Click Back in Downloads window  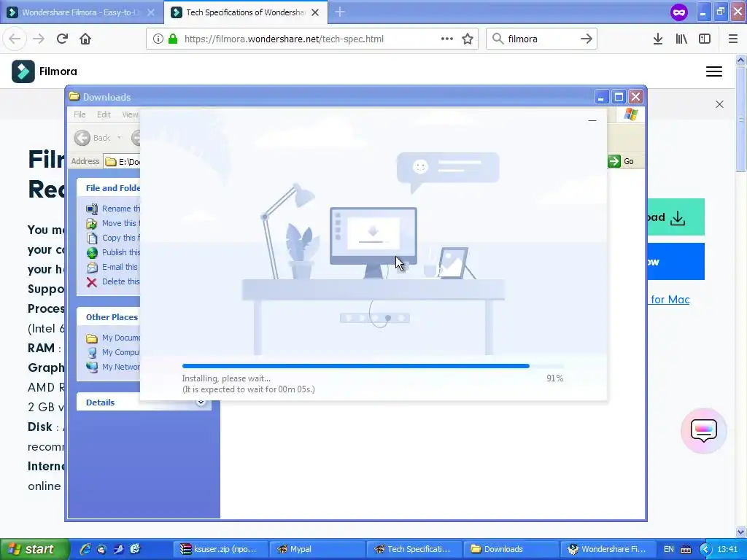click(93, 138)
